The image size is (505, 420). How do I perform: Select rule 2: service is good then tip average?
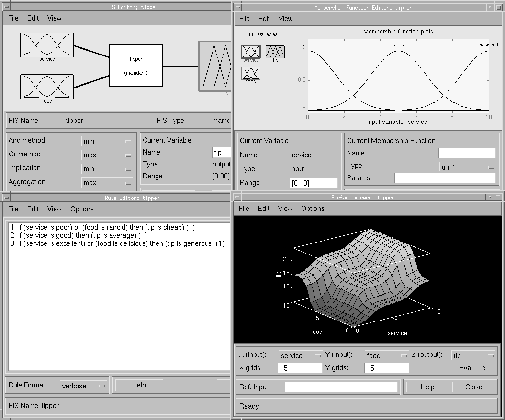pyautogui.click(x=79, y=235)
